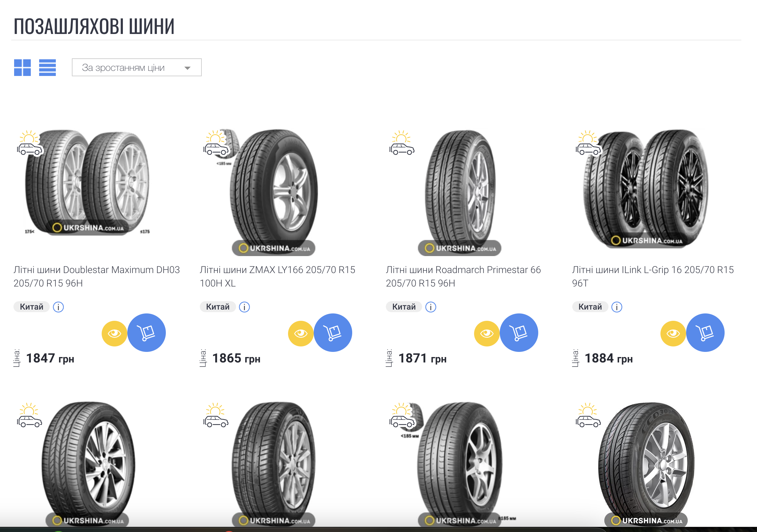Viewport: 757px width, 532px height.
Task: Add ZMAX LY166 tire to cart
Action: tap(333, 332)
